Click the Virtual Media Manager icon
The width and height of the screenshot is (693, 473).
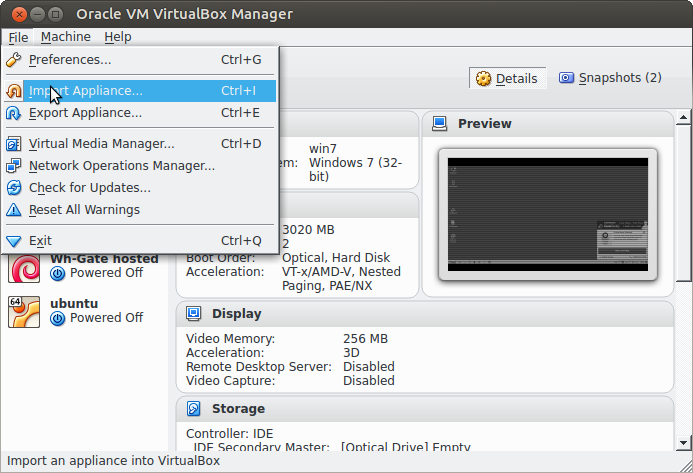(14, 144)
